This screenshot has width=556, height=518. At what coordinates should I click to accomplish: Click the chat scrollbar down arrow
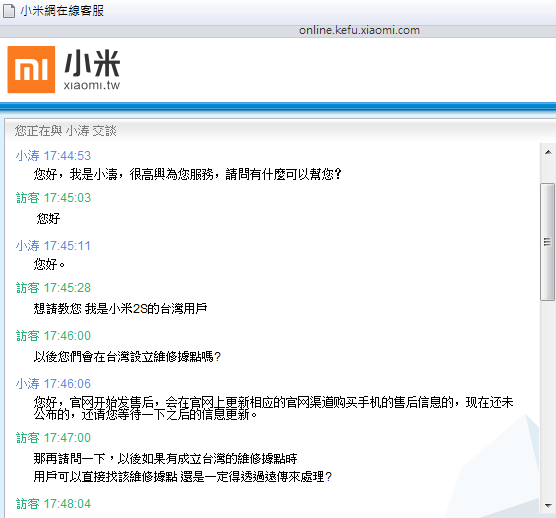click(x=548, y=506)
